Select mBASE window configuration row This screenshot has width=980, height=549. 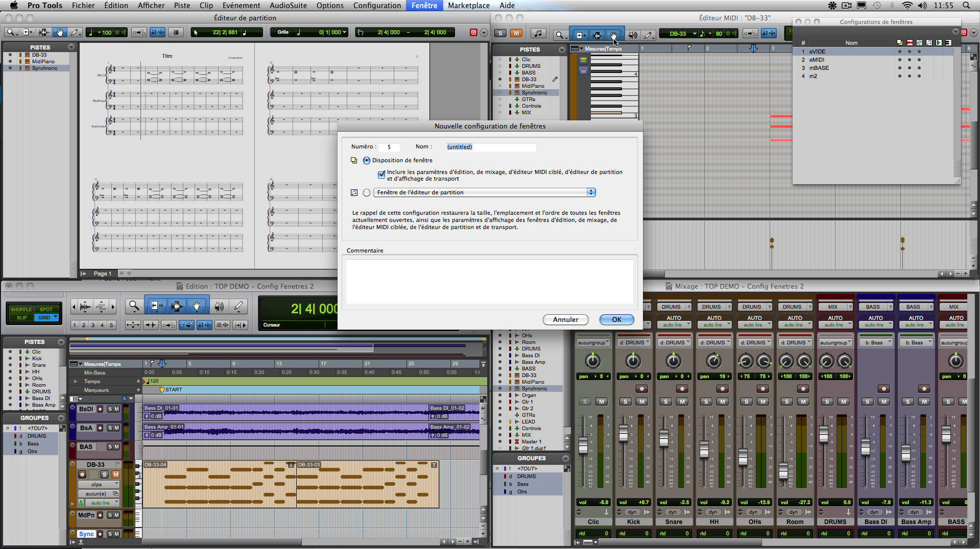[x=873, y=68]
